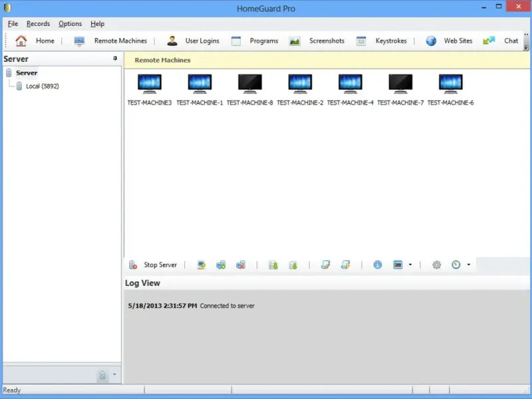
Task: Select TEST-MACHINE-6 computer
Action: pyautogui.click(x=451, y=90)
